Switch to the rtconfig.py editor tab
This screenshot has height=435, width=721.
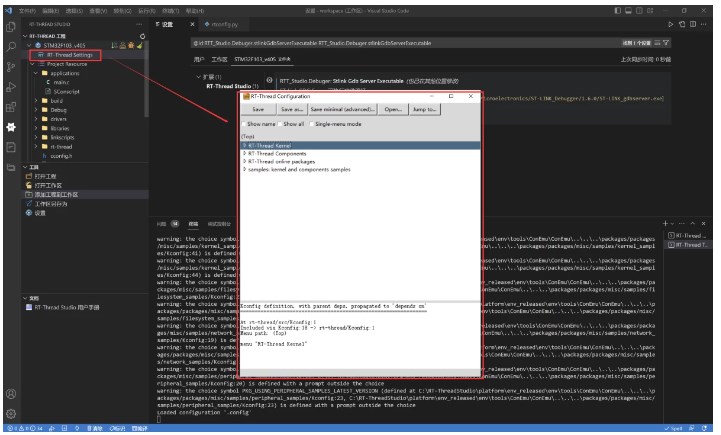(222, 24)
